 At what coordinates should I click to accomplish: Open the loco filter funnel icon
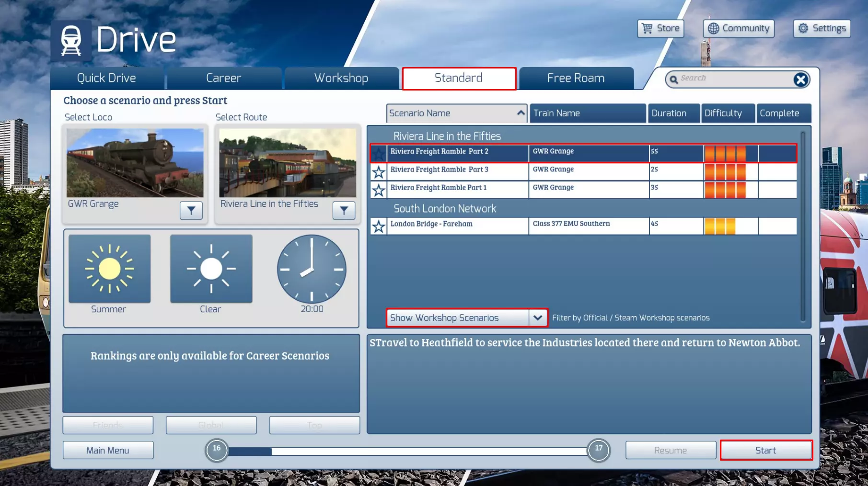click(x=191, y=210)
